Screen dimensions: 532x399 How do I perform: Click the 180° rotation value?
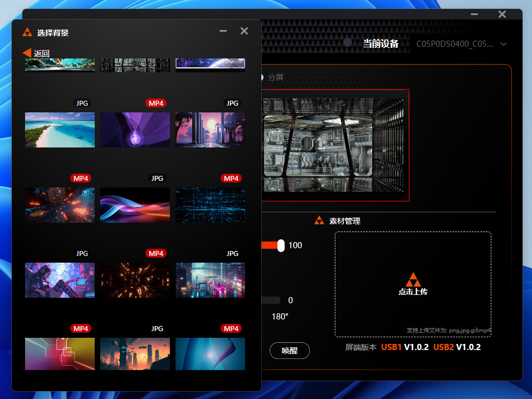tap(280, 317)
